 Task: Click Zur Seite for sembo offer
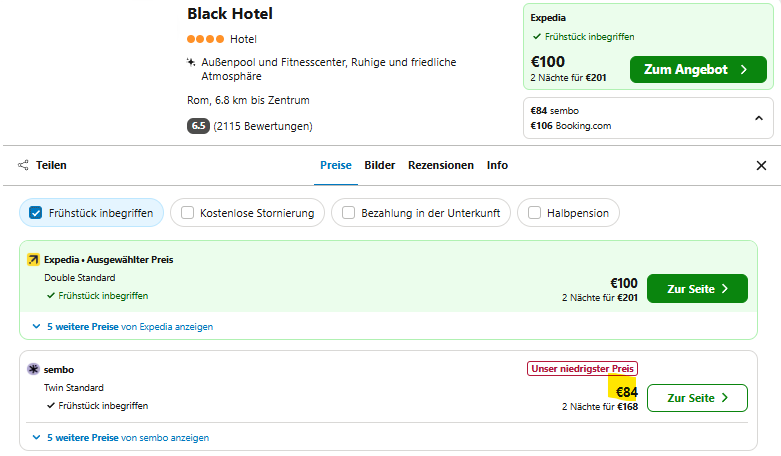pos(697,398)
